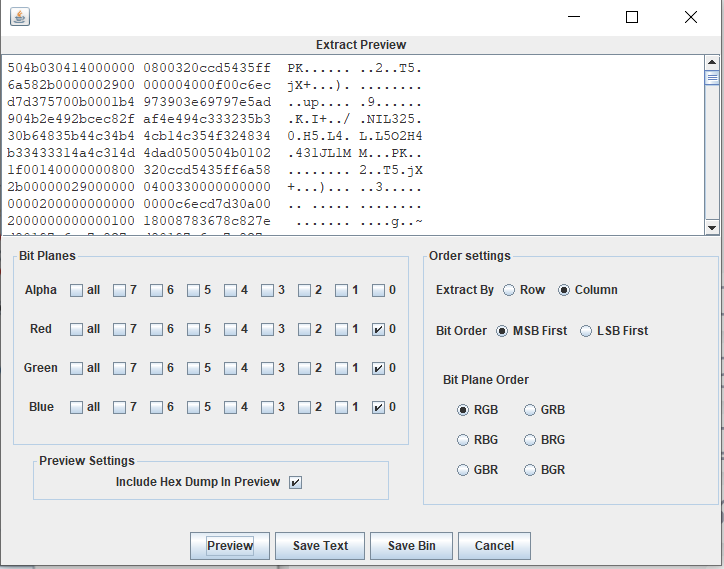This screenshot has width=724, height=569.
Task: Toggle the Blue bit 0 checkbox
Action: [378, 407]
